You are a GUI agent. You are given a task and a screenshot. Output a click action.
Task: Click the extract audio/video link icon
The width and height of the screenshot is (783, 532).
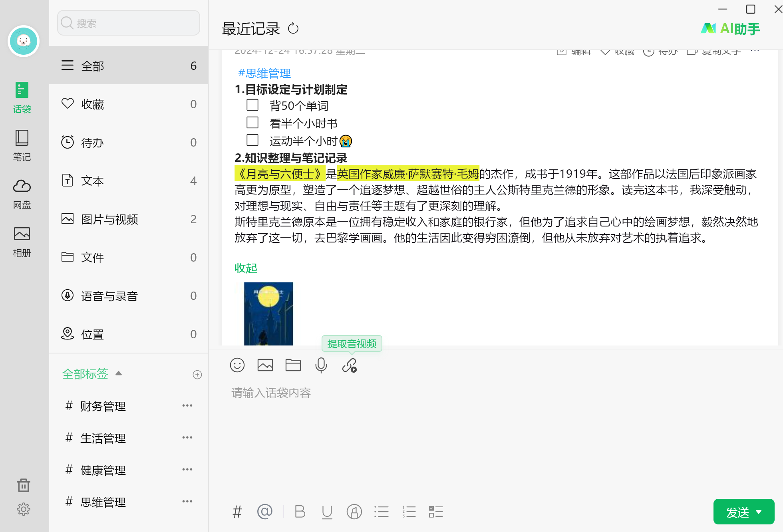[x=350, y=365]
